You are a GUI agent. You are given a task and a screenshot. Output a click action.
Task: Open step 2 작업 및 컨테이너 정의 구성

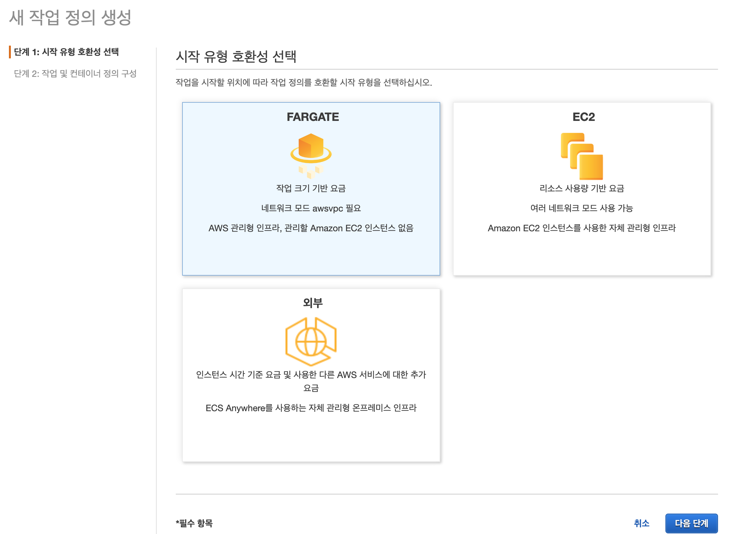click(75, 73)
